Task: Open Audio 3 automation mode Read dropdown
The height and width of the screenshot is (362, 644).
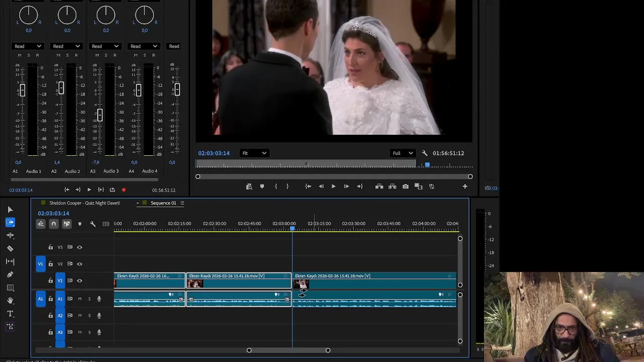Action: click(105, 46)
